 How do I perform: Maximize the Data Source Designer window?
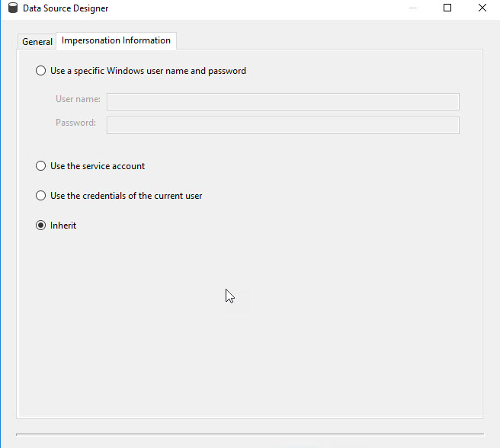pyautogui.click(x=447, y=8)
